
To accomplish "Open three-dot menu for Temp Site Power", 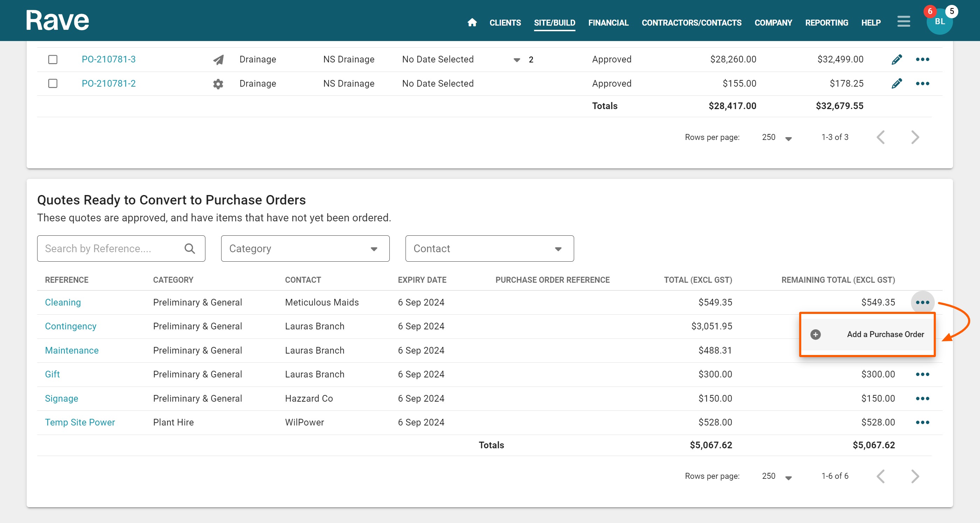I will (x=922, y=422).
